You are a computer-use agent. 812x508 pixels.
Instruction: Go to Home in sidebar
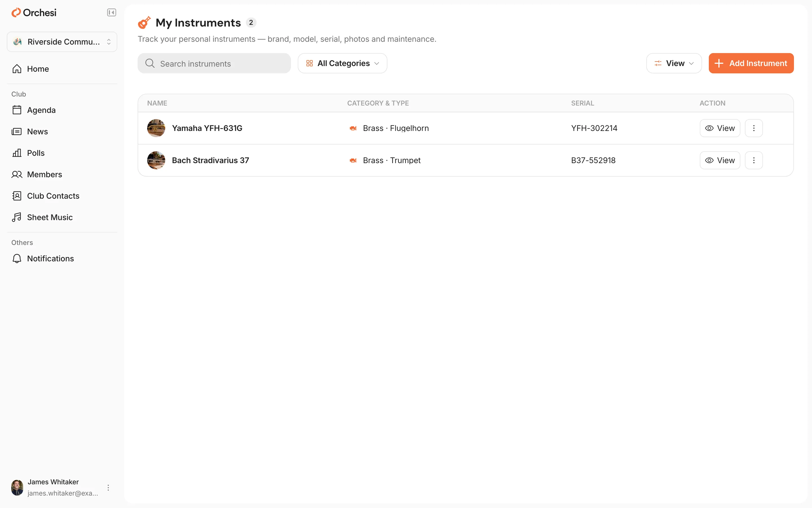(62, 69)
